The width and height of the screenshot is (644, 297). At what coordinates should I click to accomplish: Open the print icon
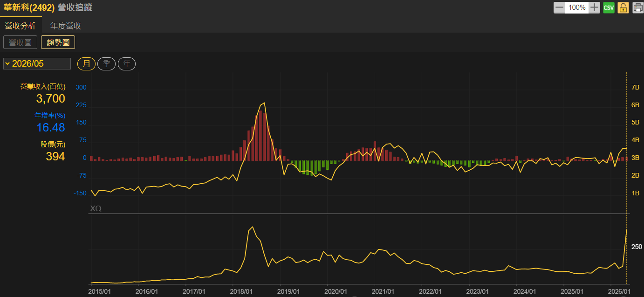tap(637, 7)
